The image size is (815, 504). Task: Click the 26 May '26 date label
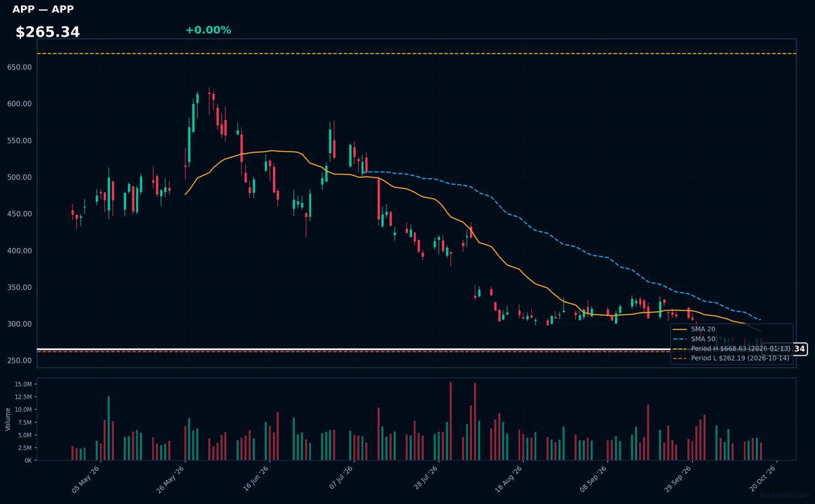tap(170, 479)
